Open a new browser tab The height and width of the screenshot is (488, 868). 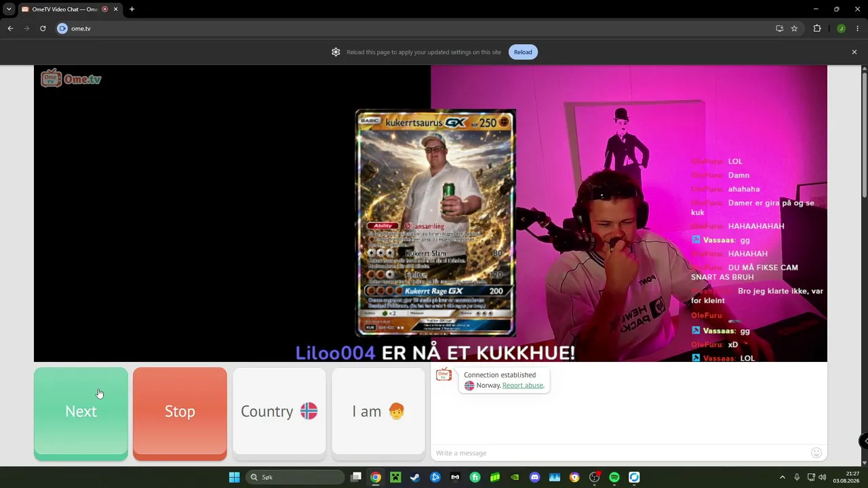132,9
